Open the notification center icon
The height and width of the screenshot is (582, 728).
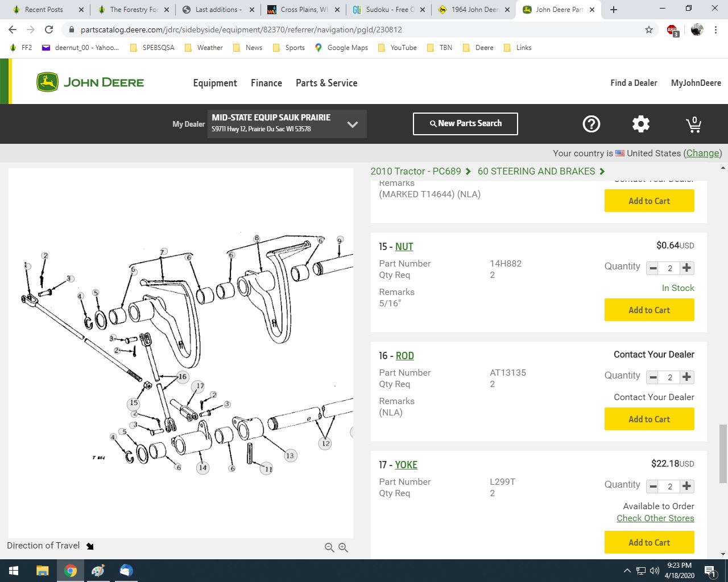(x=710, y=571)
